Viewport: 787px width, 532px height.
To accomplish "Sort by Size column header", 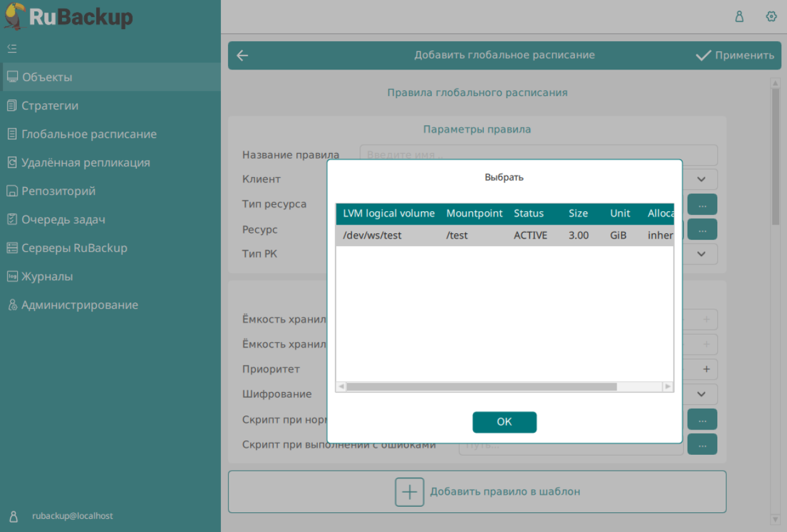I will (x=578, y=214).
